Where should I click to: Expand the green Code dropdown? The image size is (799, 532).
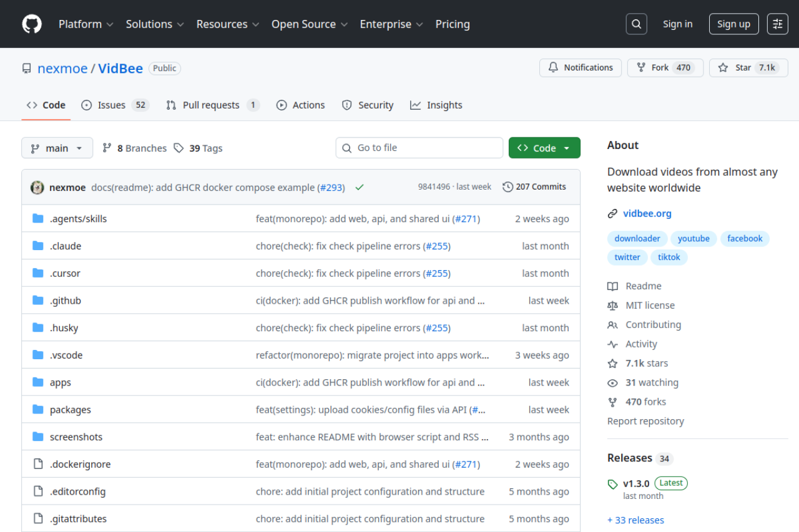(544, 148)
